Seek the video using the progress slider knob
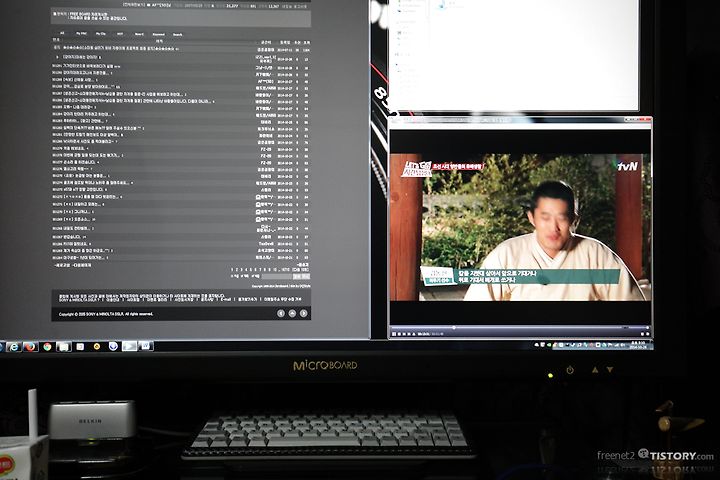This screenshot has height=480, width=720. tap(454, 328)
